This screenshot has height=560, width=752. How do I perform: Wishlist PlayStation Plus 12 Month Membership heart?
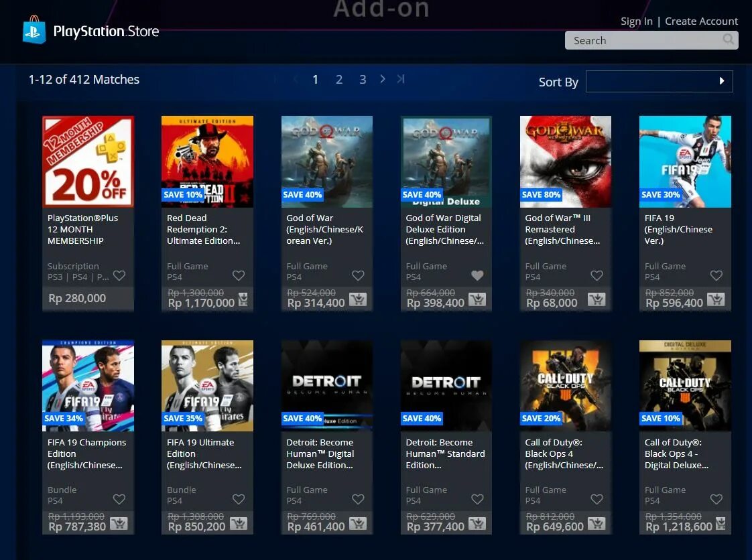pyautogui.click(x=119, y=275)
